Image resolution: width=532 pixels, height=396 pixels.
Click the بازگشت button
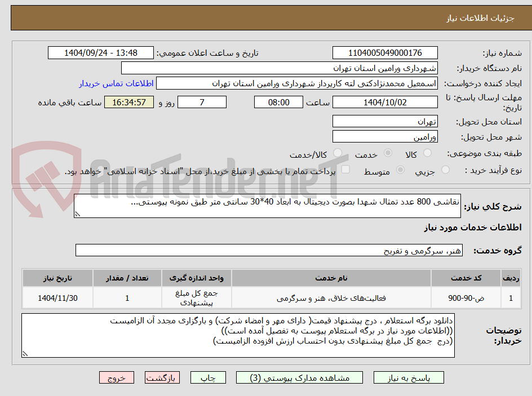tap(162, 377)
